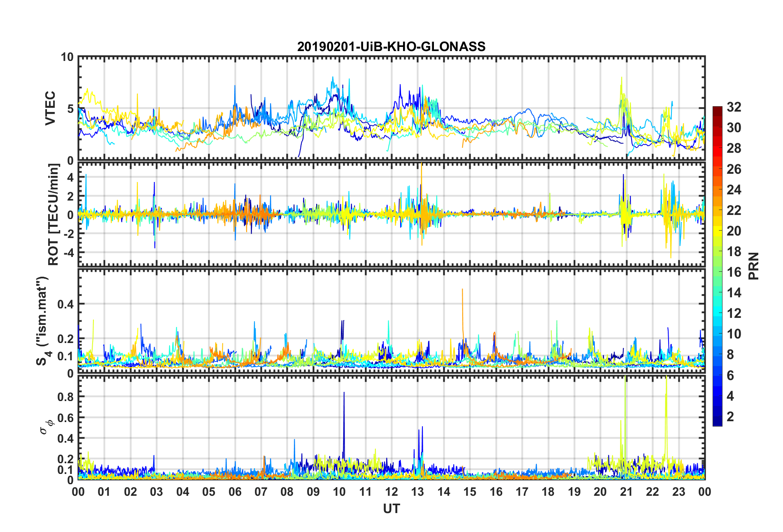Screen dimensions: 783x532
Task: Click colorbar tick label 12
Action: pyautogui.click(x=734, y=313)
